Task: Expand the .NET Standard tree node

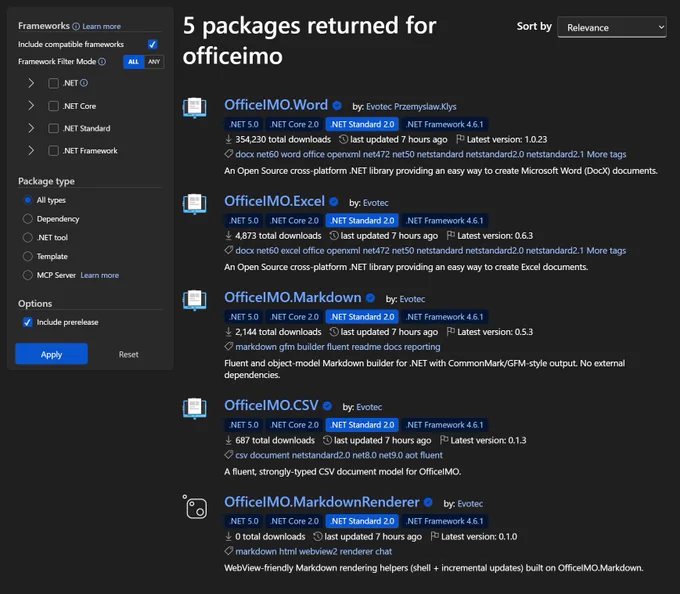Action: point(31,128)
